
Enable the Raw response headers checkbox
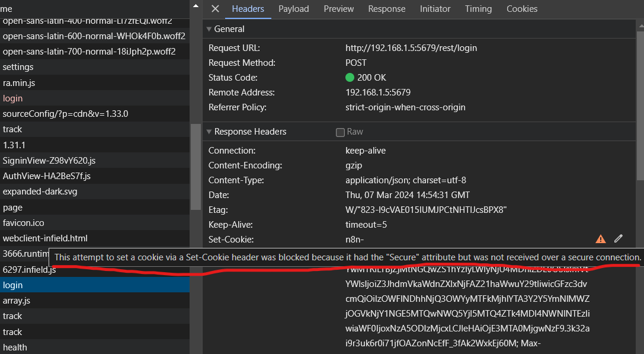pyautogui.click(x=340, y=132)
